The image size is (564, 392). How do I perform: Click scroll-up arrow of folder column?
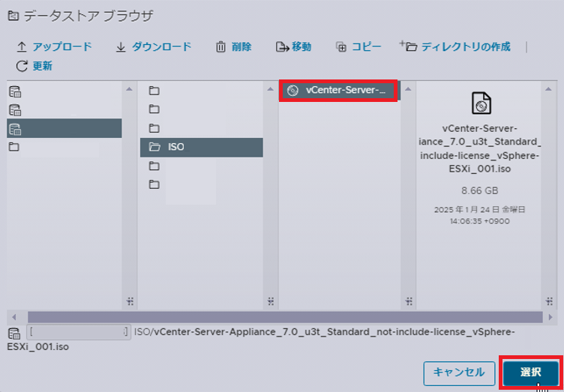point(271,89)
